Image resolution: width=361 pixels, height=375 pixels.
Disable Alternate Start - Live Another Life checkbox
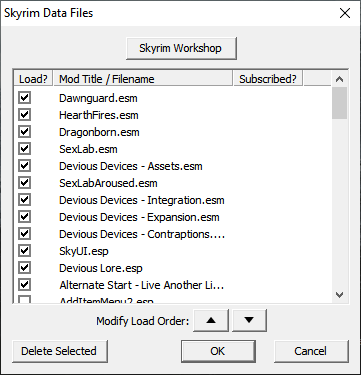24,285
